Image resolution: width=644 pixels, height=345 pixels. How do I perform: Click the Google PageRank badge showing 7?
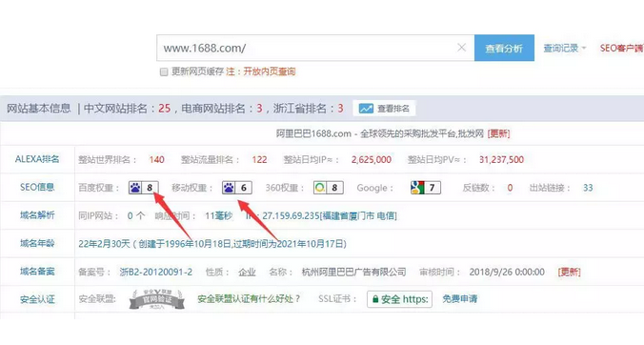426,188
